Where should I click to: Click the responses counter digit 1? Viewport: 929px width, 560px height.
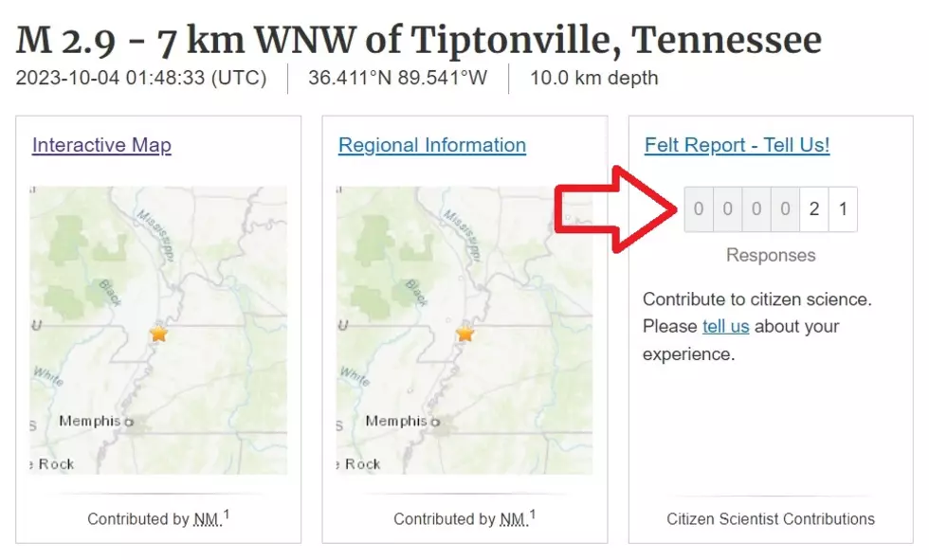[843, 209]
